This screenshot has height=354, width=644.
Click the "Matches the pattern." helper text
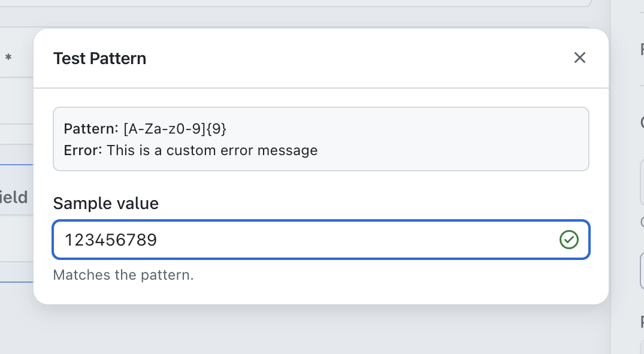point(123,275)
